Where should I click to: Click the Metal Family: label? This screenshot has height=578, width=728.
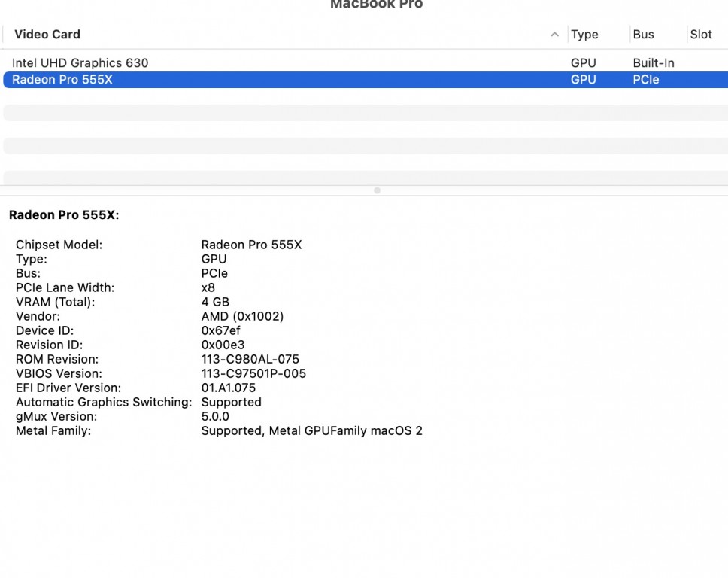53,431
